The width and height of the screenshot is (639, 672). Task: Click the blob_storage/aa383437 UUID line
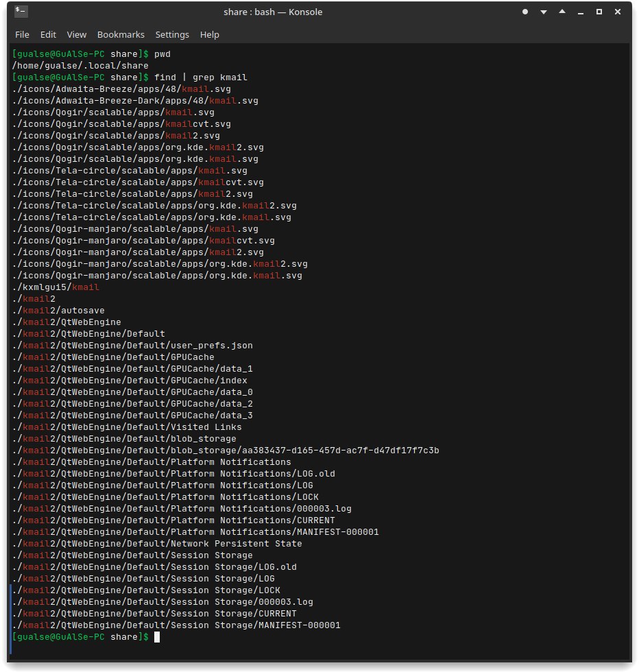pos(226,451)
